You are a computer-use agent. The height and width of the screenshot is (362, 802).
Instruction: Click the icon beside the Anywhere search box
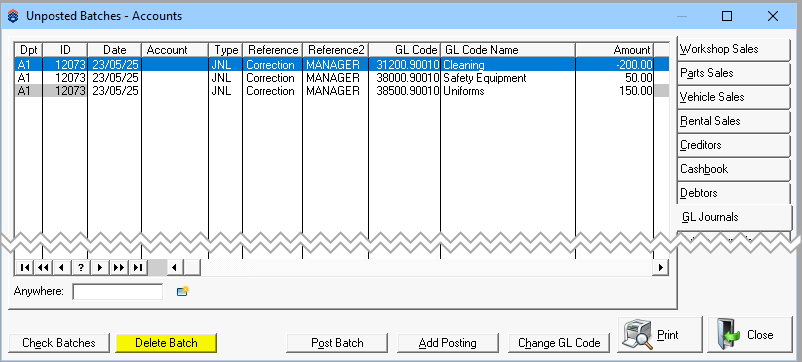(x=183, y=291)
